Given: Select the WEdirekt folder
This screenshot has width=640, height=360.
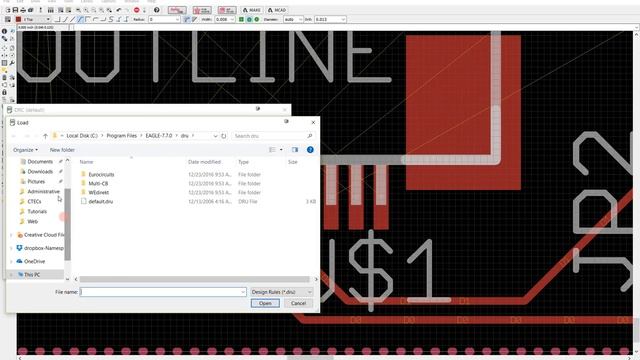Looking at the screenshot, I should 98,192.
